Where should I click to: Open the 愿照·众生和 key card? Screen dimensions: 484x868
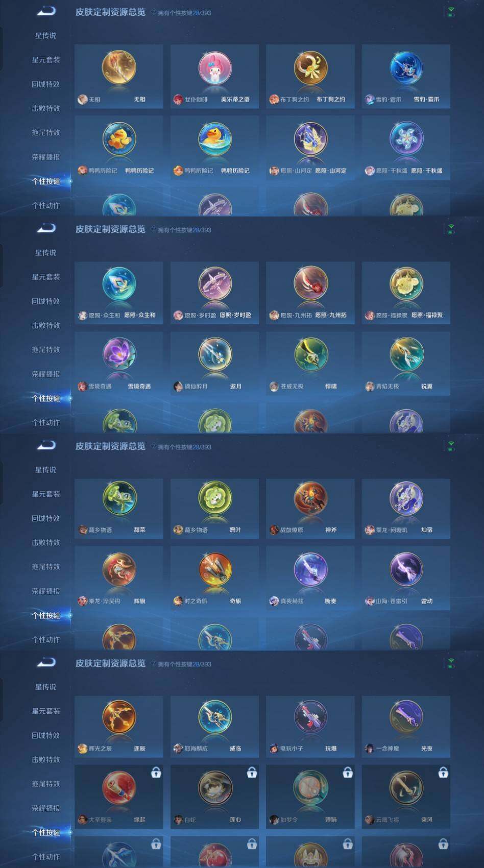[119, 293]
